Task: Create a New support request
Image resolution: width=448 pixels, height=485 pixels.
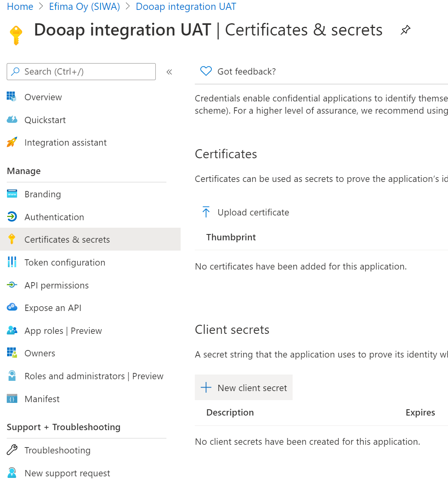Action: pos(90,473)
